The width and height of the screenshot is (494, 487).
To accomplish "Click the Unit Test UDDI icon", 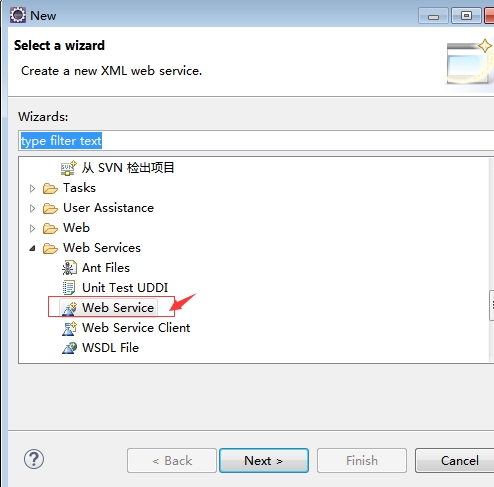I will point(69,288).
